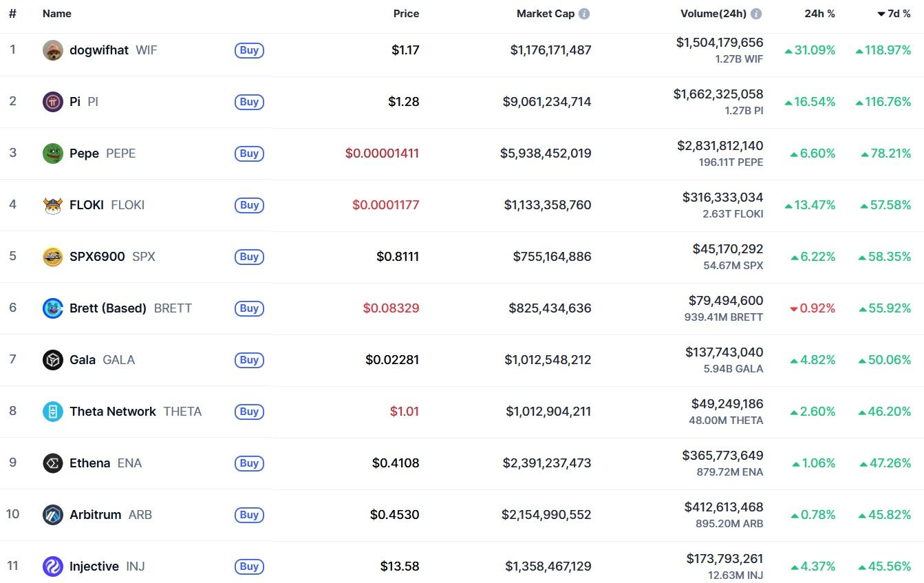Sort by the # rank column header
The width and height of the screenshot is (924, 583).
click(x=12, y=14)
